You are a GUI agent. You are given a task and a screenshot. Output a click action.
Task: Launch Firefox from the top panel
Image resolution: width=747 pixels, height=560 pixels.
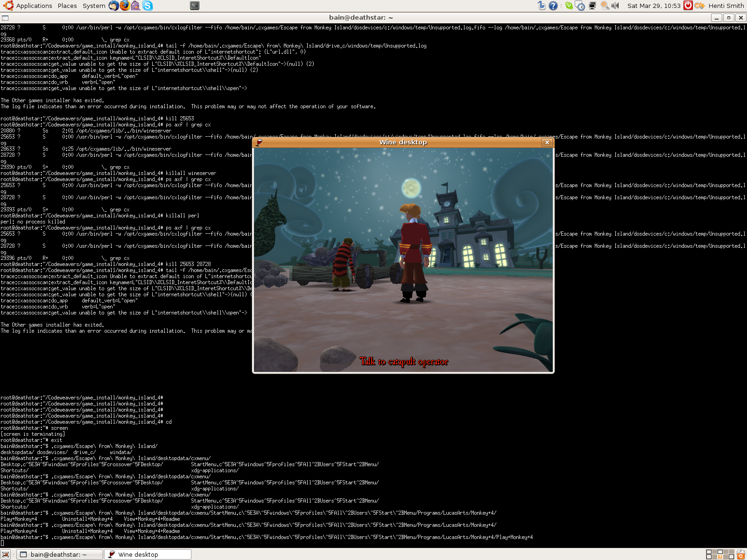pos(125,6)
